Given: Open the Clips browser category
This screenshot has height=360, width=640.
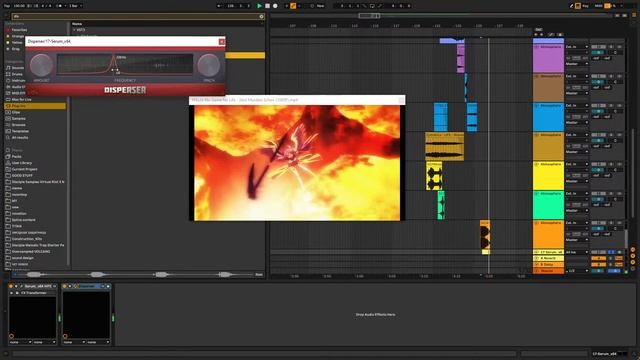Looking at the screenshot, I should pos(16,112).
